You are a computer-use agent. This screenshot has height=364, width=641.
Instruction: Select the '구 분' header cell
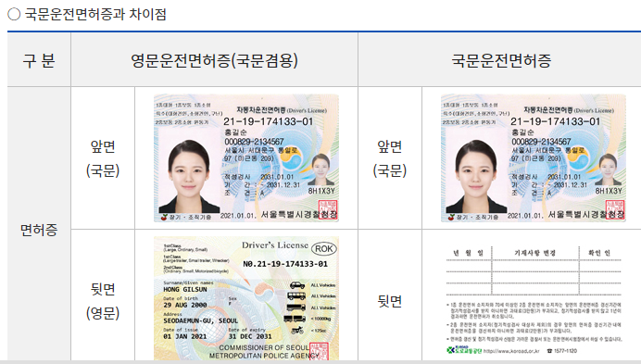(x=39, y=60)
